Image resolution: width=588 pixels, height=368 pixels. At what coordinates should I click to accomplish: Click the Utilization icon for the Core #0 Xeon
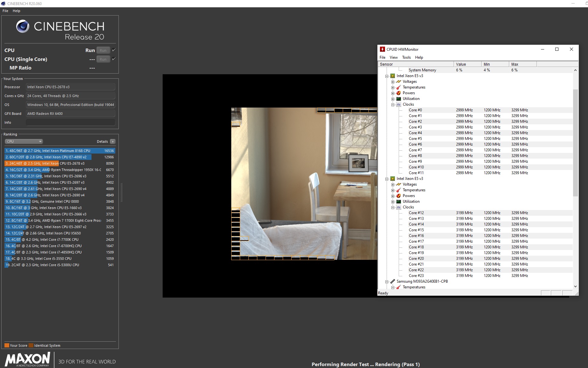399,99
